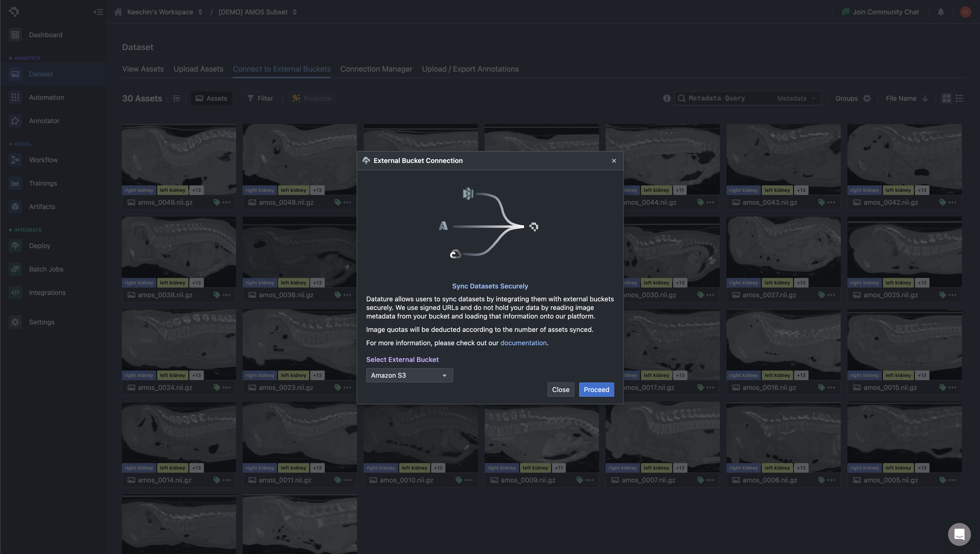
Task: Expand the Amazon S3 bucket dropdown
Action: click(409, 376)
